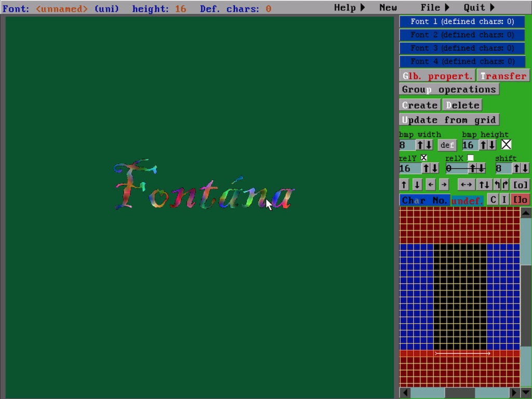This screenshot has width=532, height=399.
Task: Toggle the checkbox next to bmp height
Action: [x=506, y=144]
